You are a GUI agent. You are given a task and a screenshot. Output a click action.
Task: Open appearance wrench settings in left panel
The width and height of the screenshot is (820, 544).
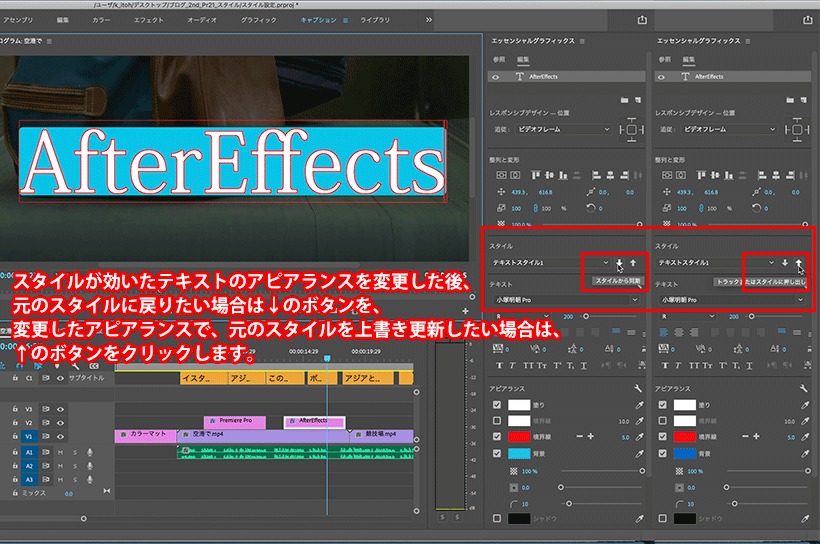click(x=638, y=388)
